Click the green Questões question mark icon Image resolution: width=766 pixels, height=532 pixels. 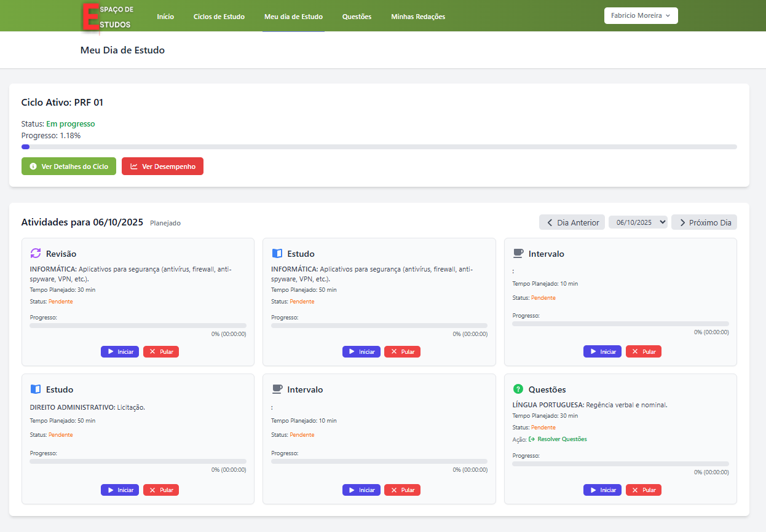[x=518, y=389]
